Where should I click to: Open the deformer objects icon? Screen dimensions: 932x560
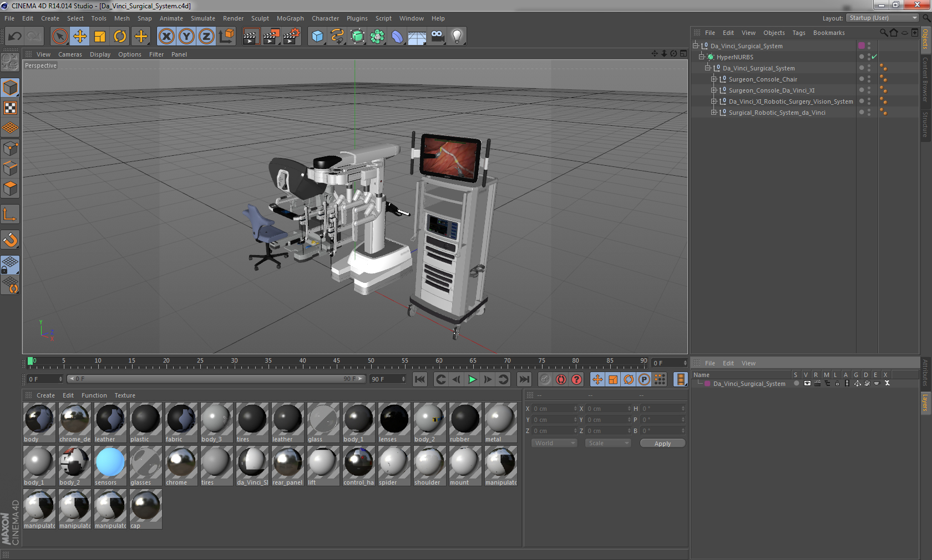pyautogui.click(x=397, y=37)
